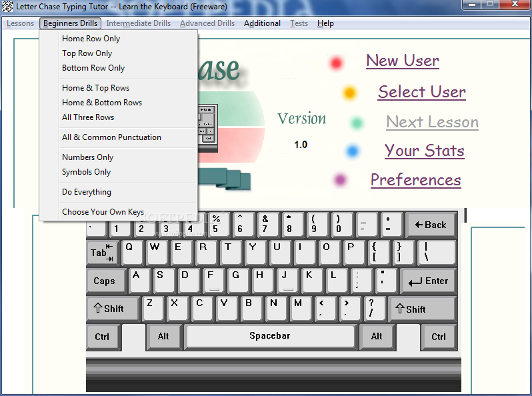Click the backslash pipe key

click(436, 253)
